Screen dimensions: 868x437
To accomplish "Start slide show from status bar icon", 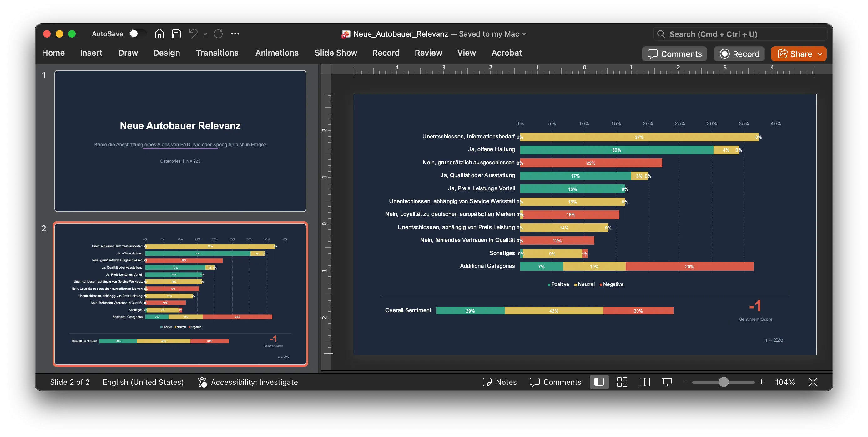I will (667, 382).
